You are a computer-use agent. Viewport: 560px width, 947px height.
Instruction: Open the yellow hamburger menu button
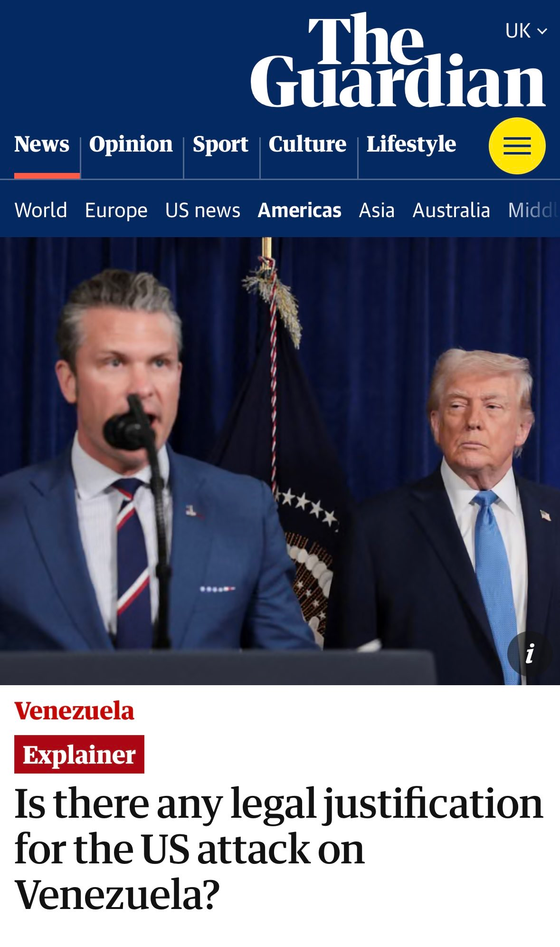pos(517,146)
